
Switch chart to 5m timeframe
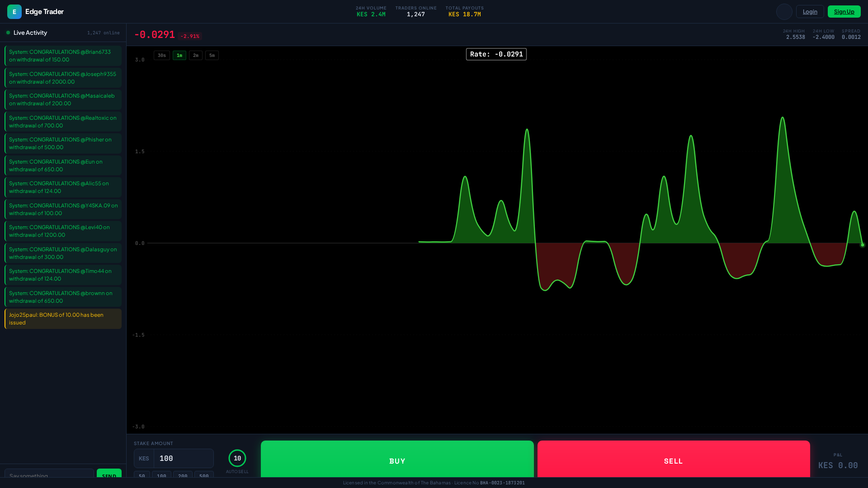(212, 55)
